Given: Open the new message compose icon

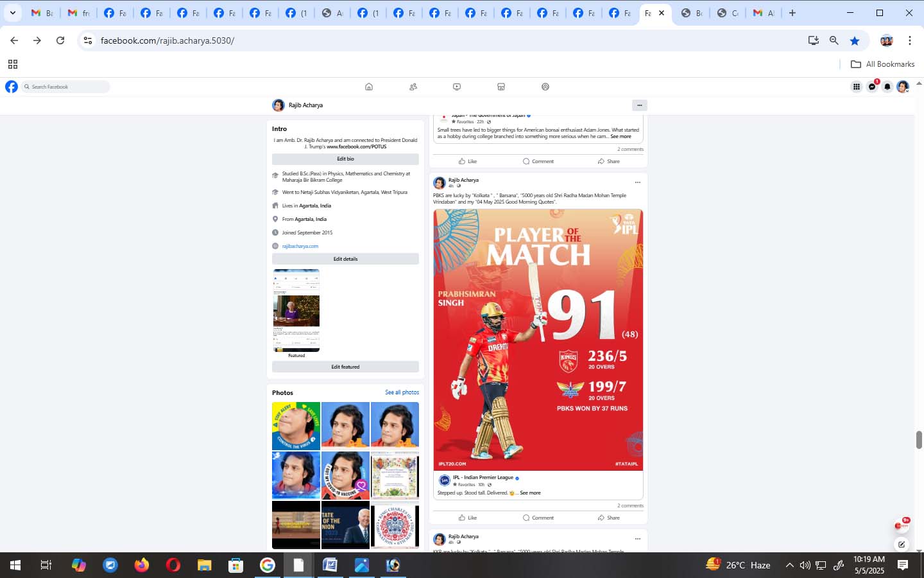Looking at the screenshot, I should pyautogui.click(x=902, y=545).
